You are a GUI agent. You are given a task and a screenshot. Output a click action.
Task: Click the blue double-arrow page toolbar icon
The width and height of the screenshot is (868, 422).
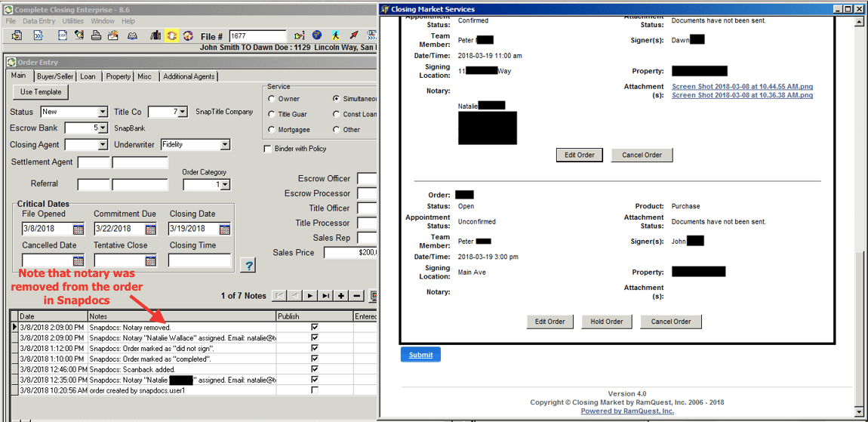[x=38, y=36]
